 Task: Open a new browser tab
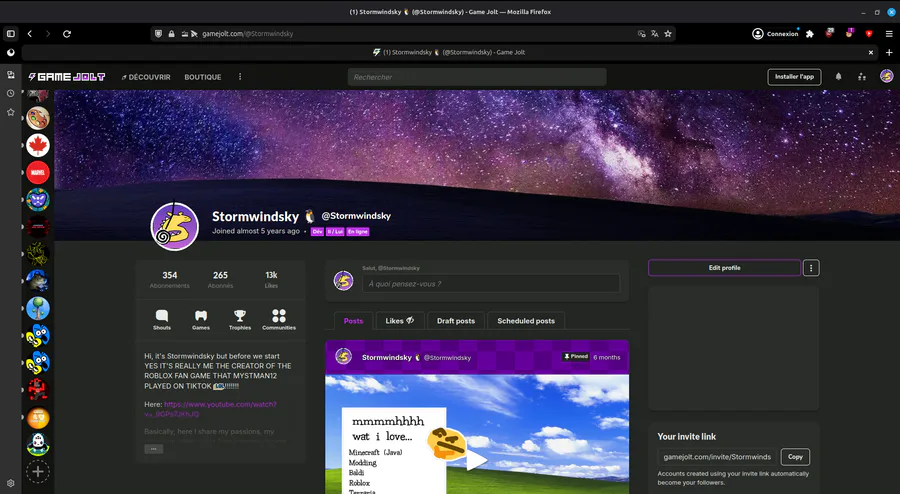[x=889, y=52]
